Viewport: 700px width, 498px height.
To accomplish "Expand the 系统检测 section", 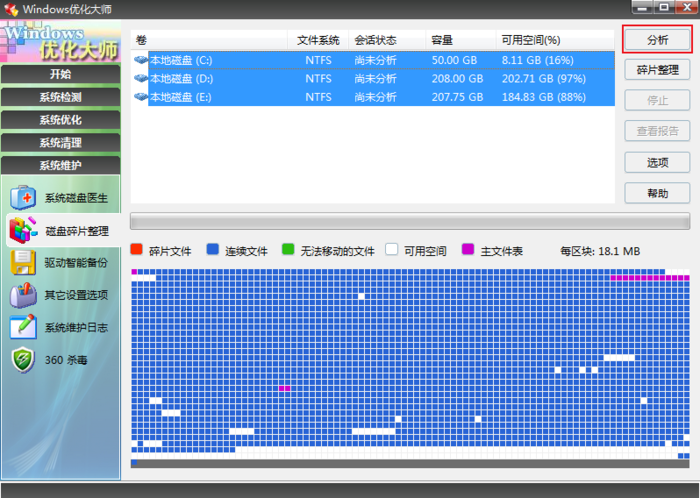I will tap(60, 98).
